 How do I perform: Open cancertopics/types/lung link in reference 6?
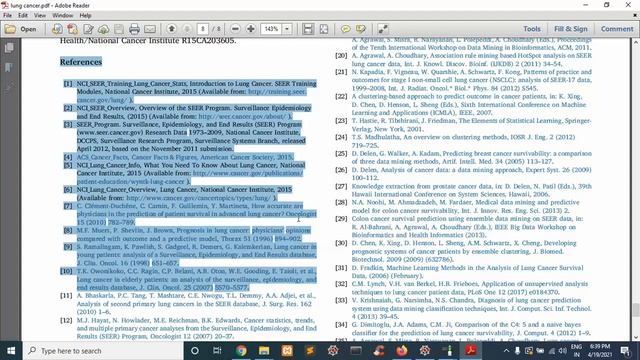tap(199, 198)
